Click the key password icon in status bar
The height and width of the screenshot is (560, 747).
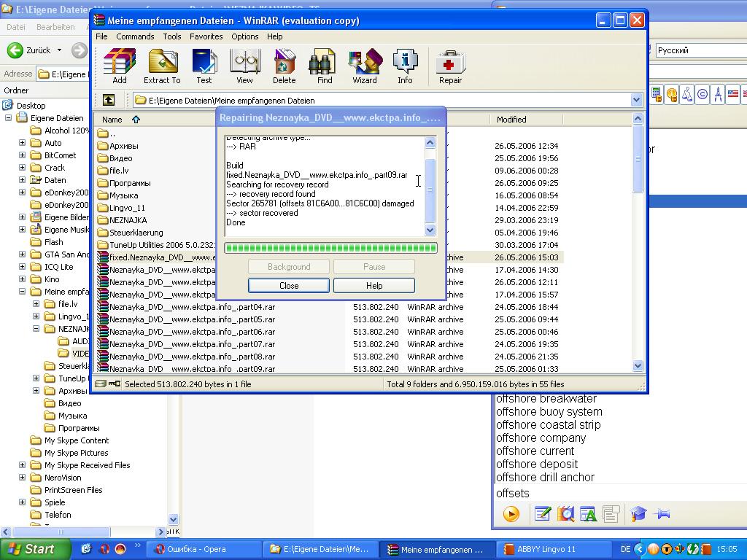coord(115,384)
